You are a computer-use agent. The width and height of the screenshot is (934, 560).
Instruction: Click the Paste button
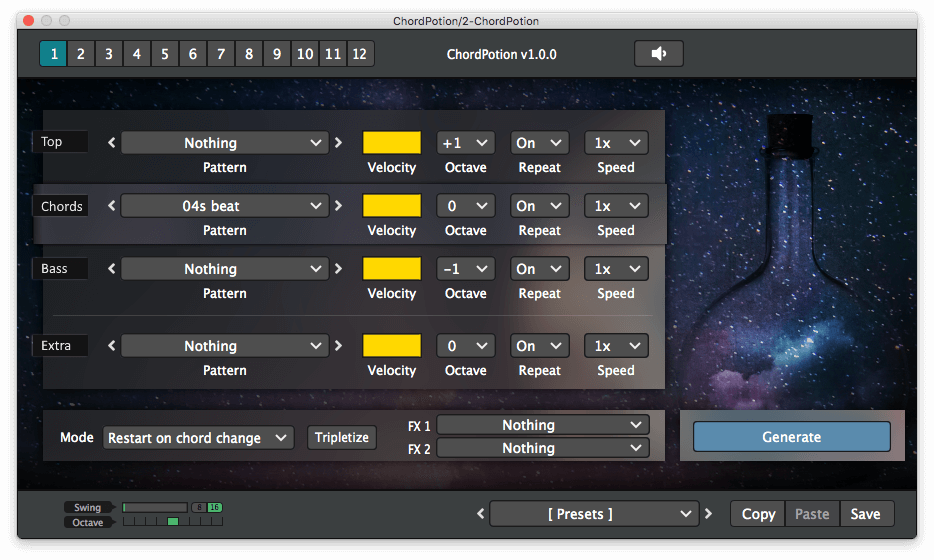(812, 514)
